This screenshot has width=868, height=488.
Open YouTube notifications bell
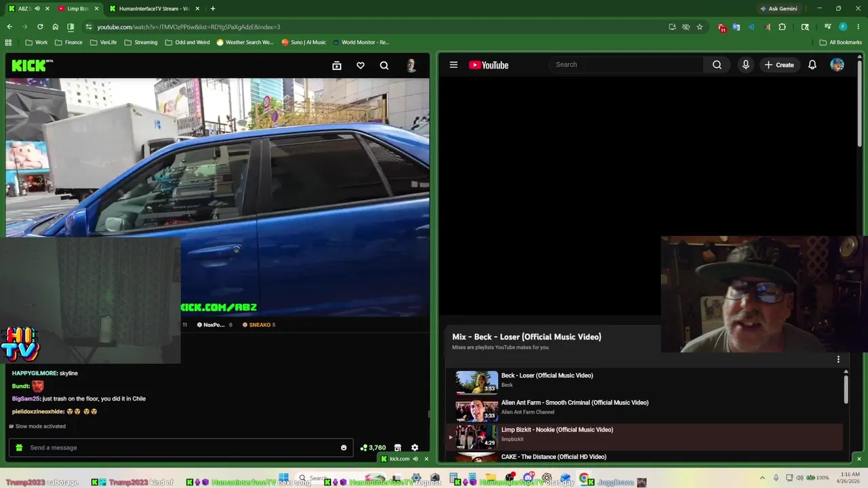click(x=812, y=65)
